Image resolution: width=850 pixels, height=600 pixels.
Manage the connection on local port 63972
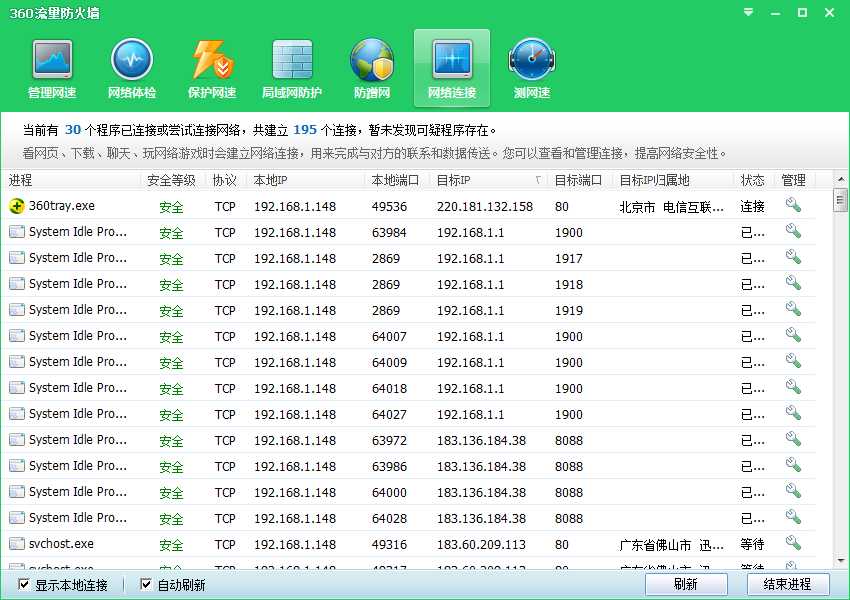[793, 439]
